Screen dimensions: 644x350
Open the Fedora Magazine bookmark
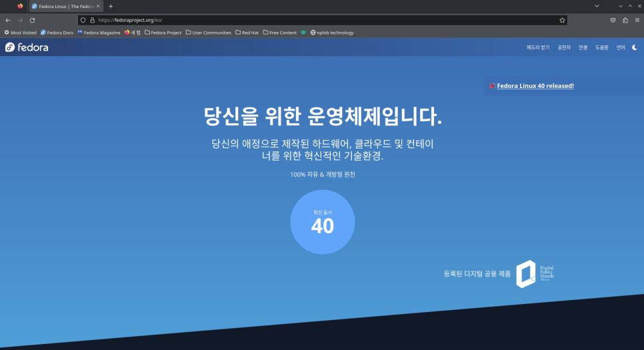(99, 32)
